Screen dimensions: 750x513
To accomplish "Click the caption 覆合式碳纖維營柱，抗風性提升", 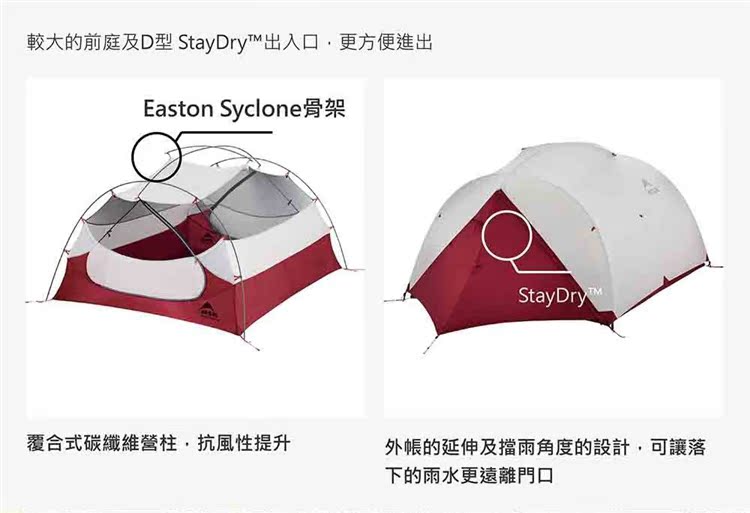I will point(158,443).
